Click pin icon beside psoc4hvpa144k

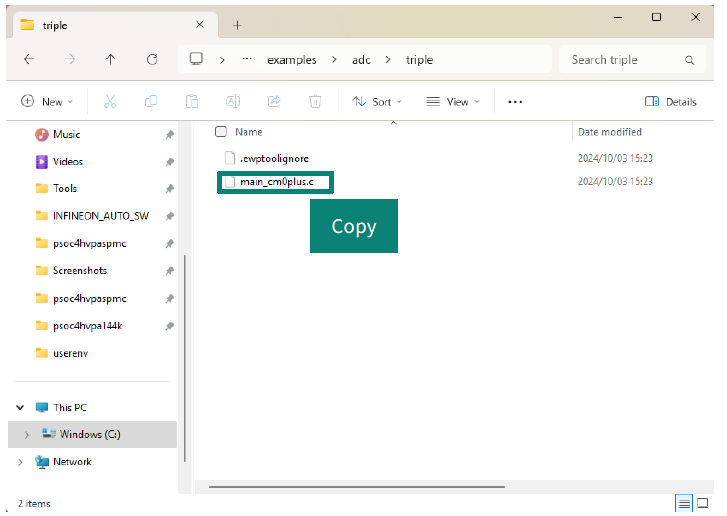click(x=170, y=326)
